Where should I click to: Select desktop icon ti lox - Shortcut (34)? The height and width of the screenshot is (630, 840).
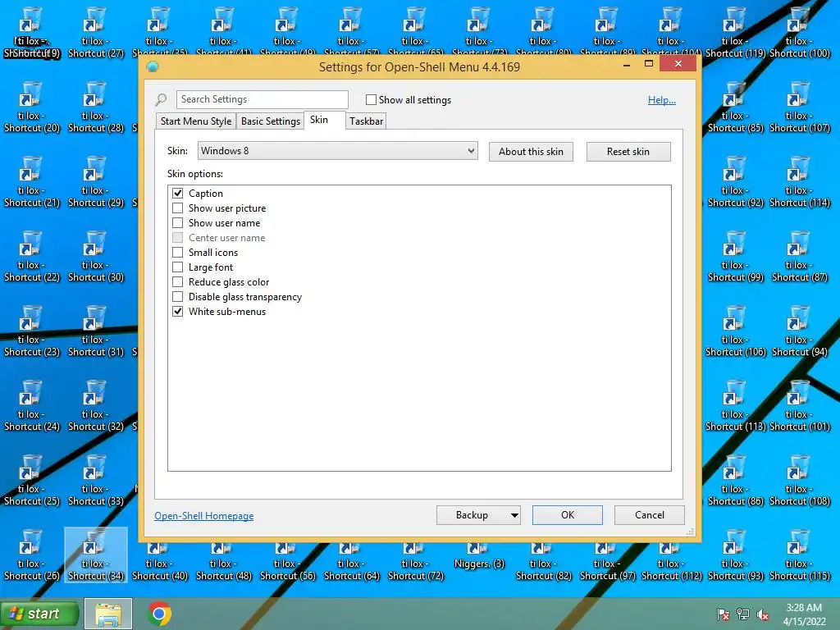coord(96,555)
